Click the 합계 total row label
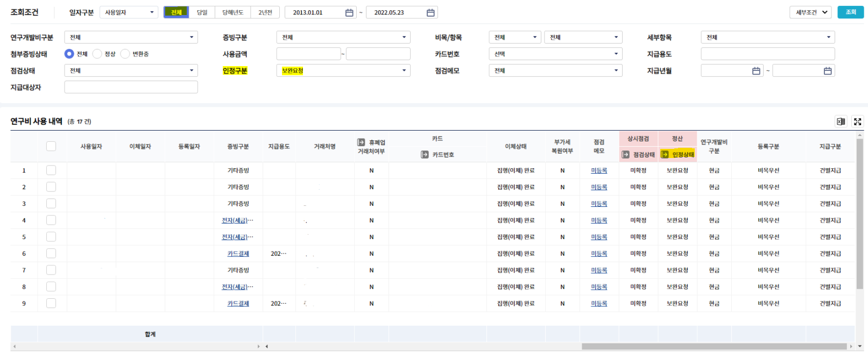 [x=150, y=334]
